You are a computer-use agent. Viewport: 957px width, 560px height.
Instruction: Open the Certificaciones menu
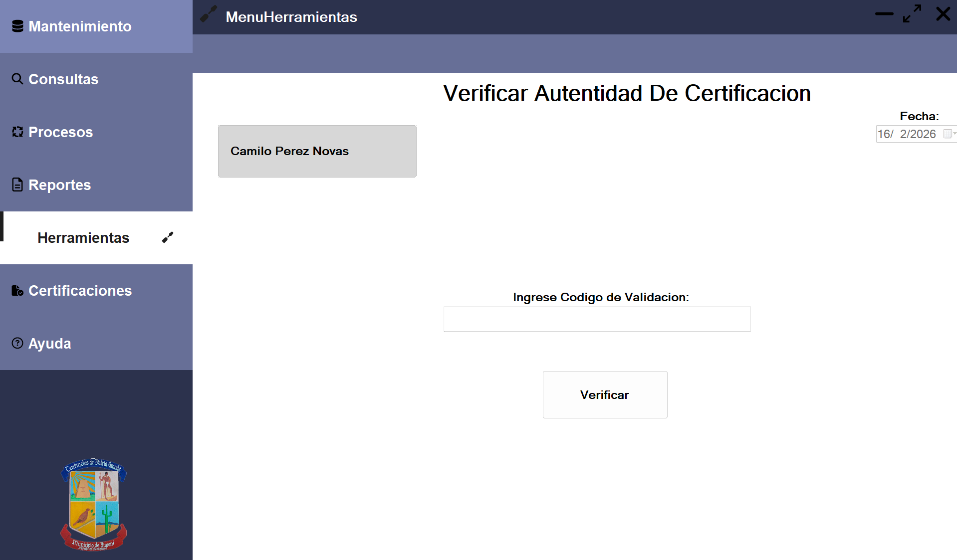tap(96, 291)
